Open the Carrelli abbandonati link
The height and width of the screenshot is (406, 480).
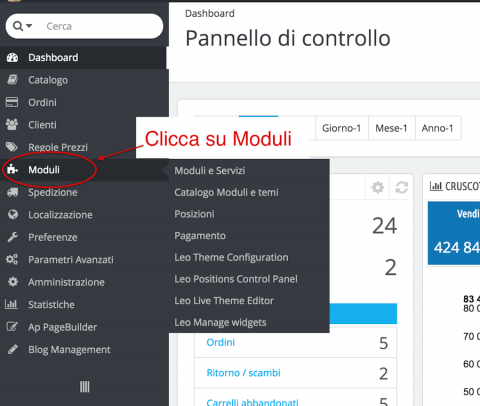(x=252, y=402)
